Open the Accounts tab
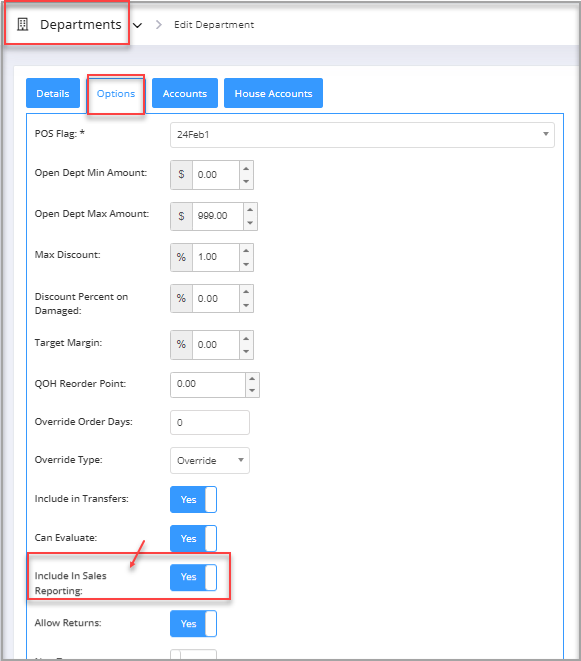The image size is (581, 661). click(185, 93)
